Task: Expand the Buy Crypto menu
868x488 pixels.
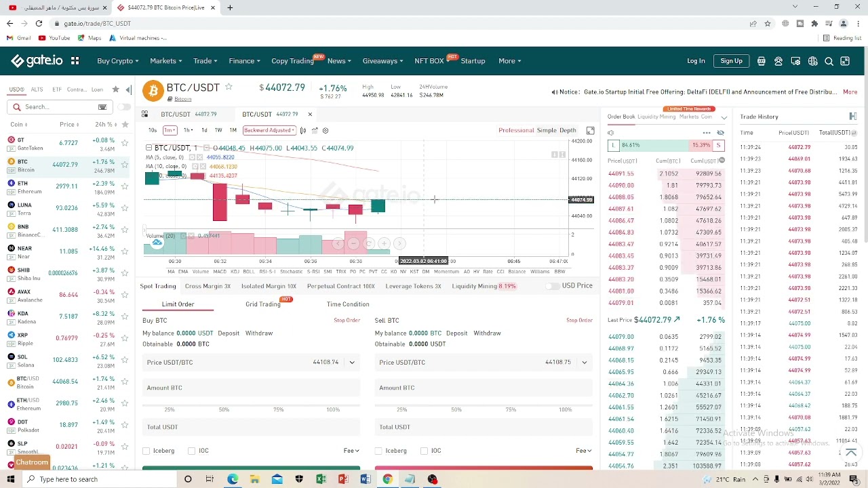Action: pyautogui.click(x=117, y=61)
